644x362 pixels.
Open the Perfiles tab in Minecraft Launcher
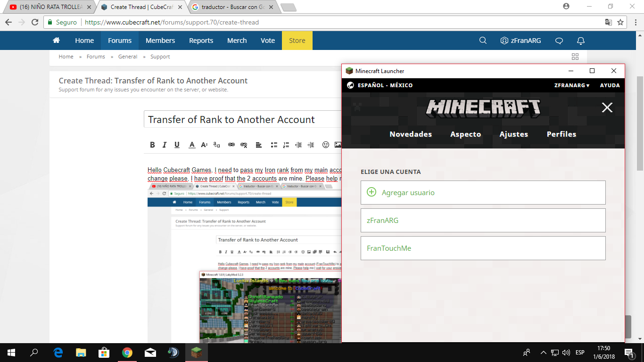pyautogui.click(x=561, y=134)
